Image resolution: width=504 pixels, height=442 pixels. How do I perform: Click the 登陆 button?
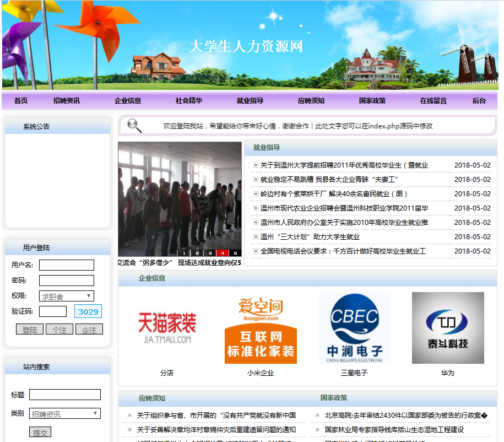pos(30,330)
